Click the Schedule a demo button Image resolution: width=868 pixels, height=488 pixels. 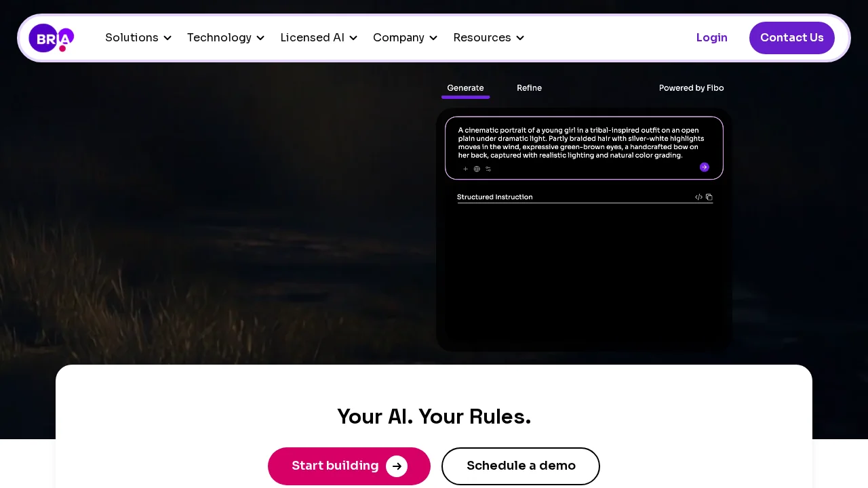521,466
